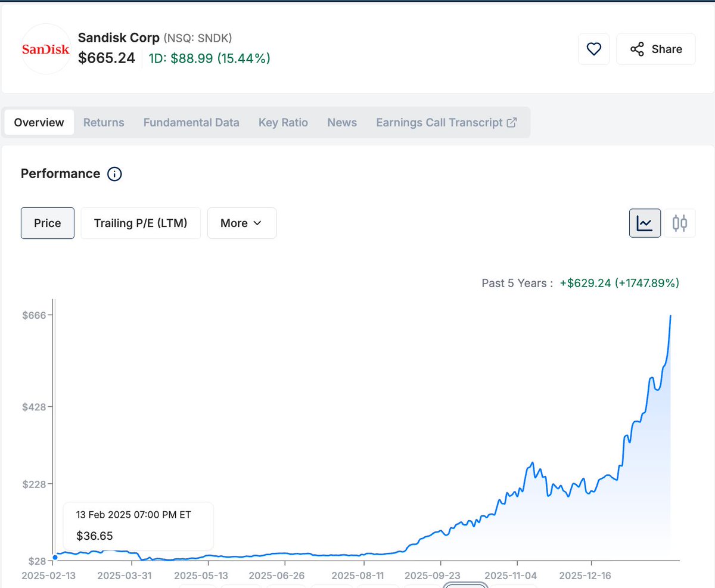Click the Performance section heading
Screen dimensions: 715x588
pyautogui.click(x=60, y=174)
